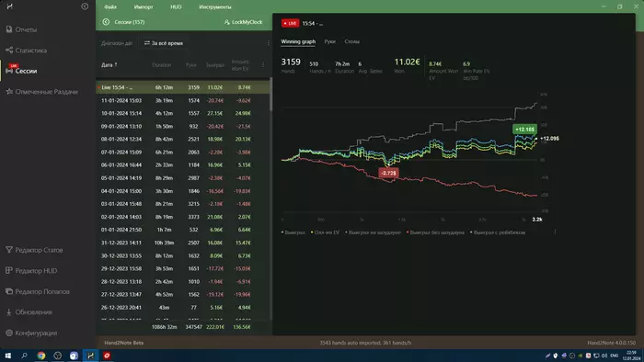Open the Обновления download item
The height and width of the screenshot is (362, 644).
coord(29,312)
